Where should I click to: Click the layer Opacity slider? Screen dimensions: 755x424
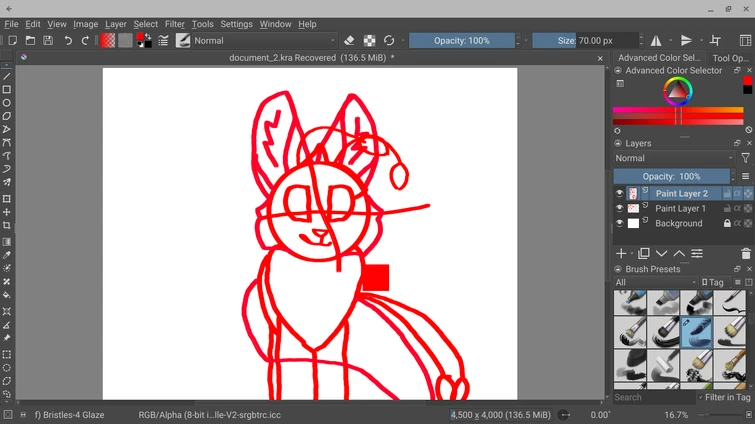671,176
